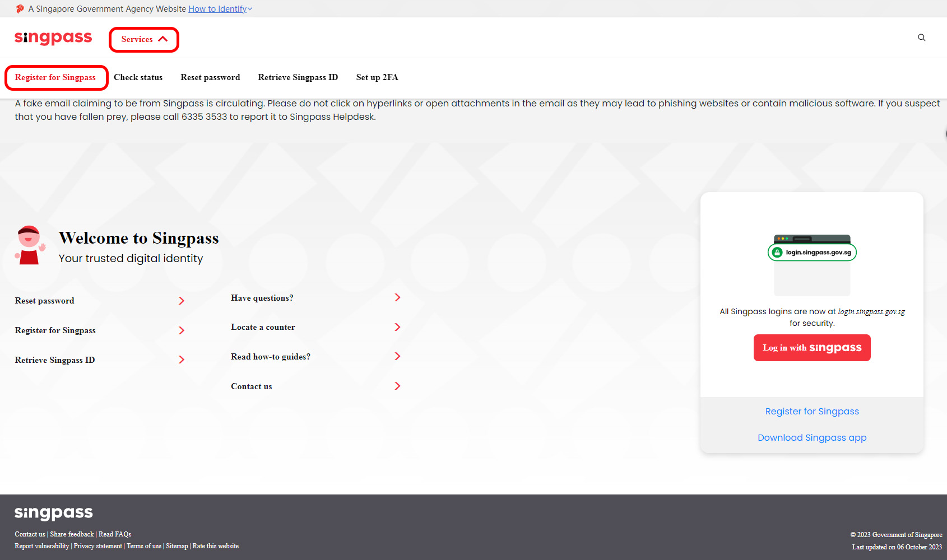Click the search magnifier icon
947x560 pixels.
pyautogui.click(x=922, y=38)
